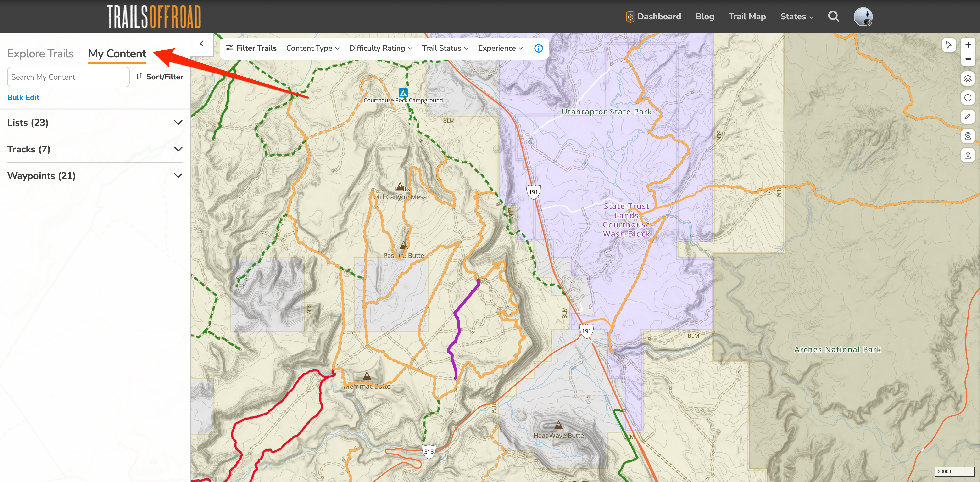This screenshot has height=482, width=980.
Task: Expand the States dropdown menu
Action: click(797, 17)
